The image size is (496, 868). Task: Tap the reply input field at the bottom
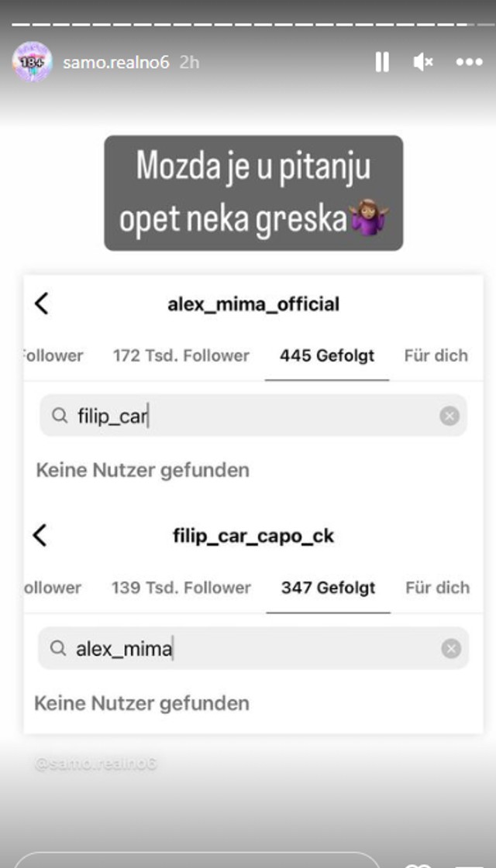coord(194,859)
